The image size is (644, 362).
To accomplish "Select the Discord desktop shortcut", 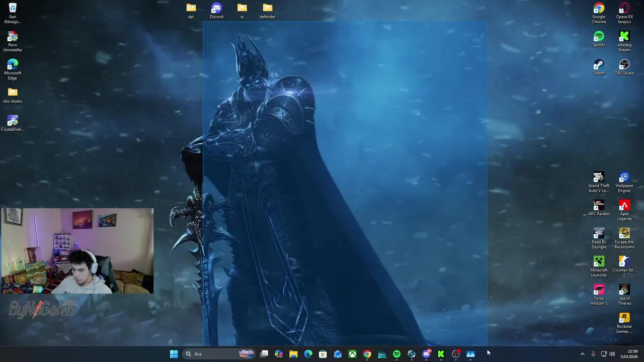I will pyautogui.click(x=216, y=11).
